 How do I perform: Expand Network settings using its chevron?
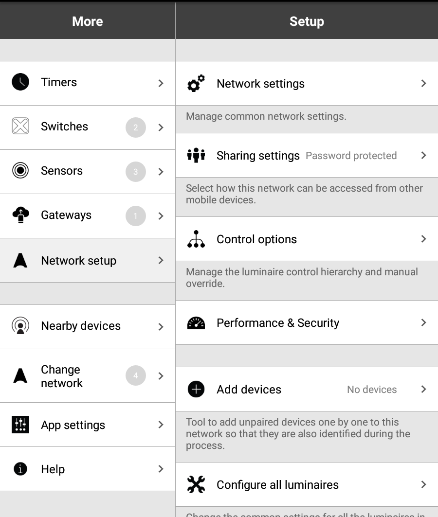(x=423, y=83)
